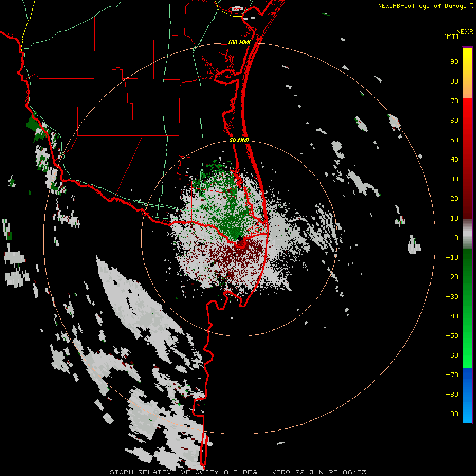Image resolution: width=476 pixels, height=476 pixels.
Task: Click the NEXR label above the color bar
Action: (x=464, y=32)
